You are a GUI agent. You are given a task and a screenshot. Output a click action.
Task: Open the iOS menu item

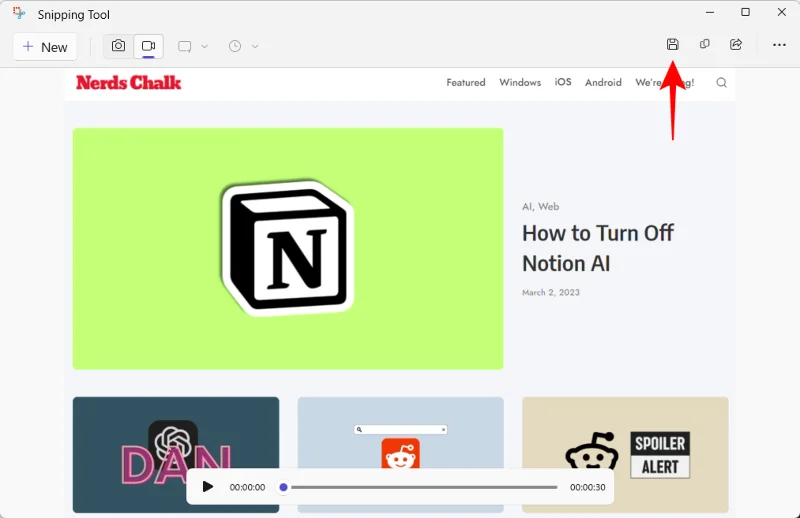coord(563,82)
